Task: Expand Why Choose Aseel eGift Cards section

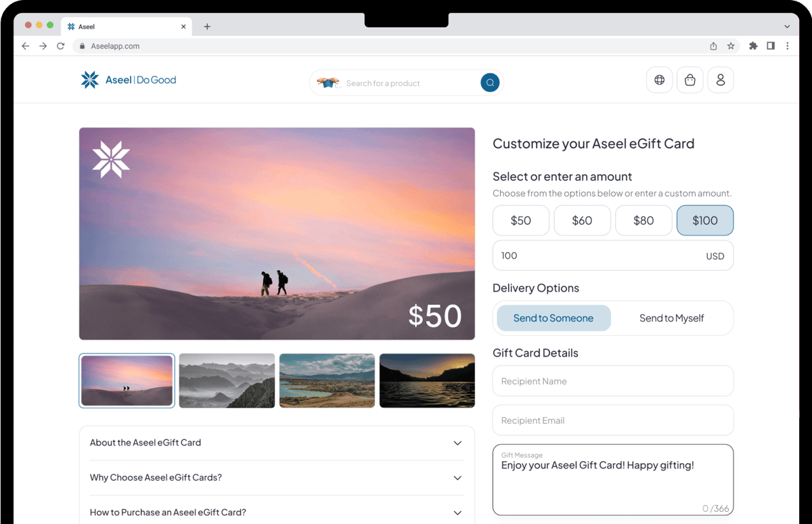Action: [x=277, y=477]
